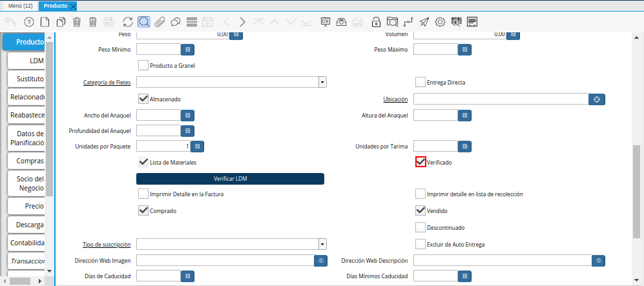The image size is (644, 286).
Task: Switch to the Menú (12) tab
Action: click(20, 6)
